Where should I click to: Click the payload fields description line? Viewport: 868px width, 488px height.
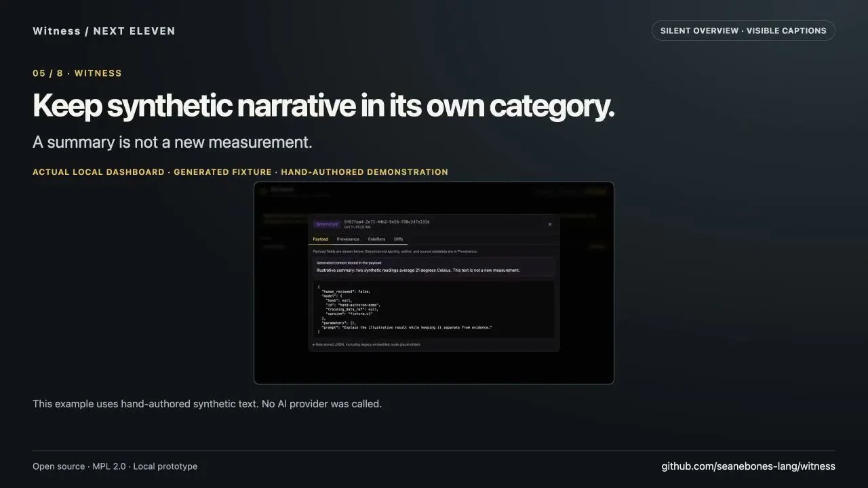click(x=395, y=251)
